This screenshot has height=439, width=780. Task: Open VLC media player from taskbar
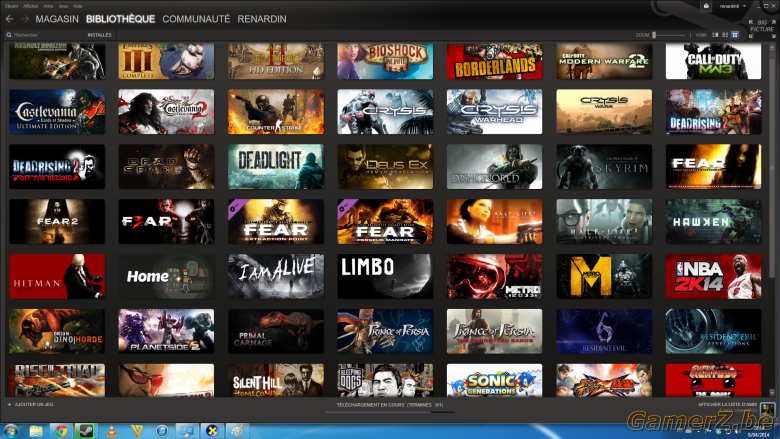[112, 431]
